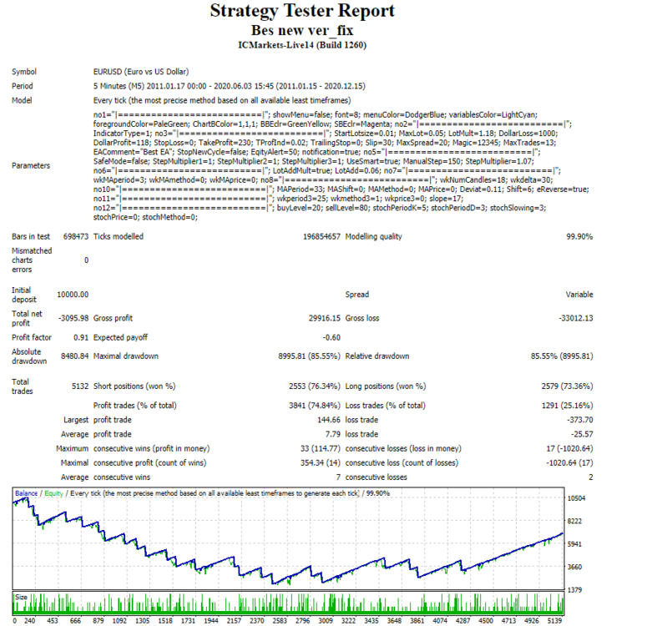This screenshot has width=672, height=626.
Task: Click the Parameters label
Action: (x=31, y=166)
